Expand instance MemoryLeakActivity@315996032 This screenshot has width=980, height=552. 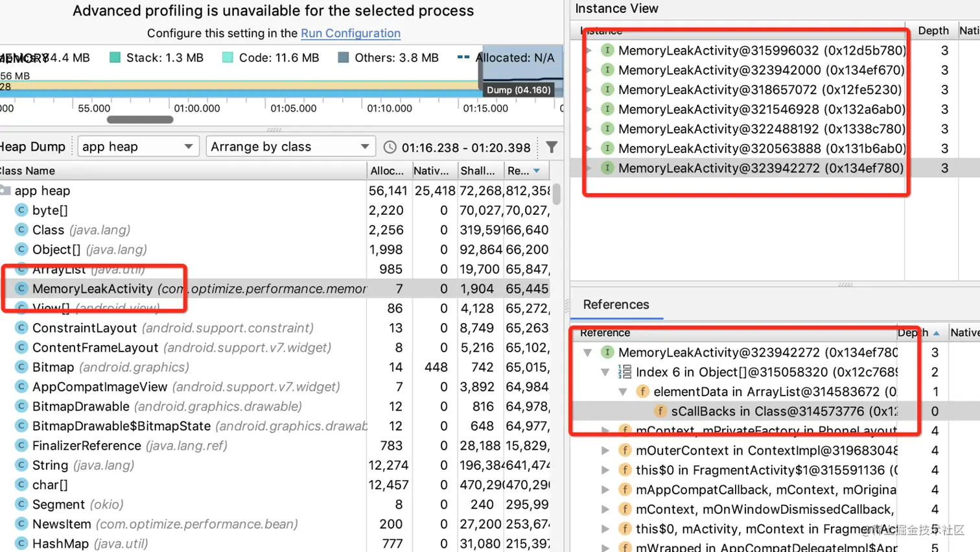coord(589,50)
